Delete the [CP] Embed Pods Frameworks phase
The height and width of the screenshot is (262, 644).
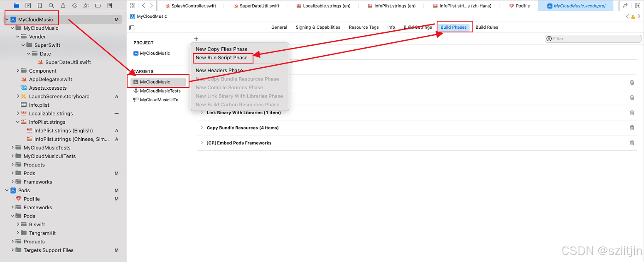click(x=632, y=143)
